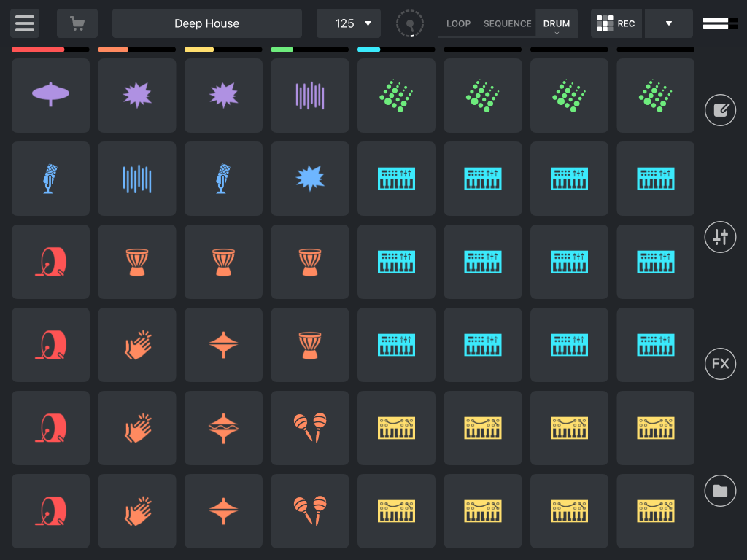Enable REC recording mode
Screen dimensions: 747x560
coord(616,23)
